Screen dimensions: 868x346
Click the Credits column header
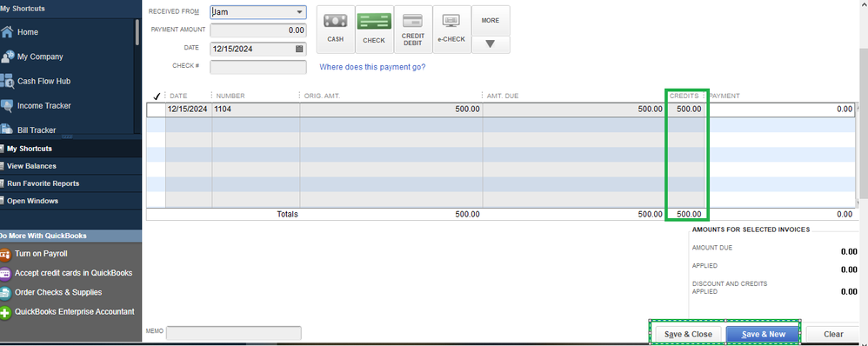[x=684, y=96]
